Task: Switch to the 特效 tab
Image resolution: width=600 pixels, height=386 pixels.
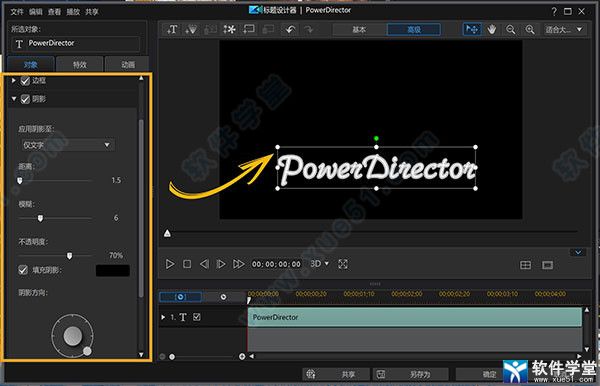Action: pyautogui.click(x=80, y=64)
